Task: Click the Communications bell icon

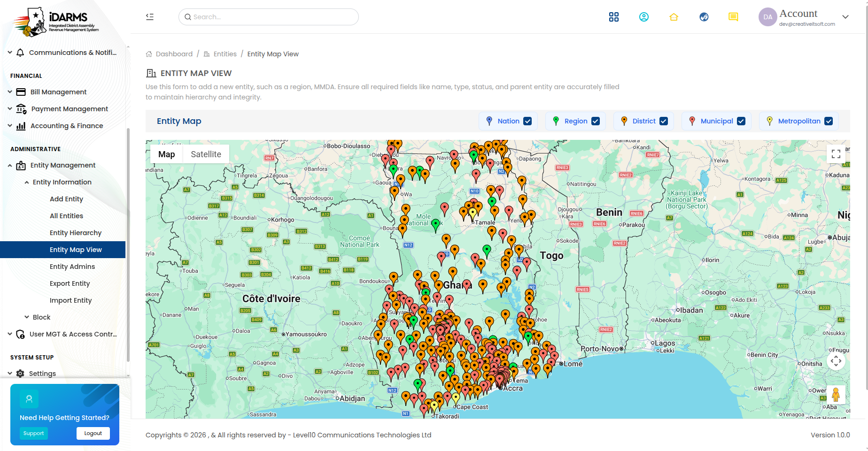Action: [20, 53]
